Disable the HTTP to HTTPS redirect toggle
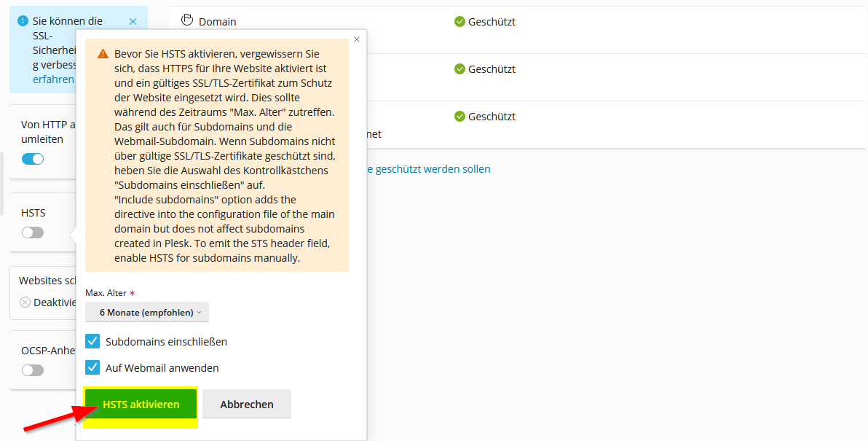The image size is (868, 441). point(33,159)
